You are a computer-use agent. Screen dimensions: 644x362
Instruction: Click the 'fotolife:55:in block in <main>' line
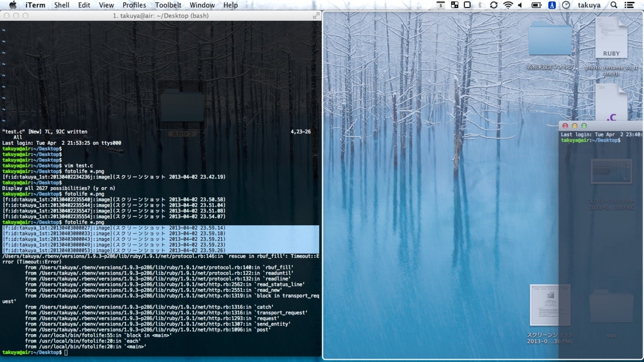click(98, 335)
